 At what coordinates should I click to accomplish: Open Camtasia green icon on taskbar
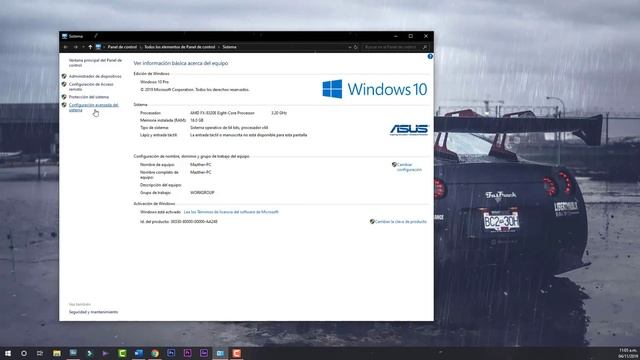pos(122,353)
